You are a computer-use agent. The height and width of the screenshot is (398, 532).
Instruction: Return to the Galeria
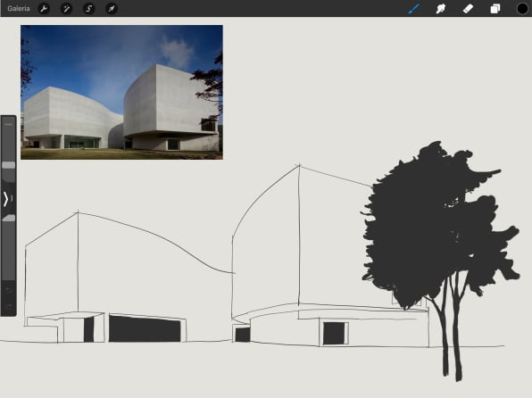[x=19, y=9]
